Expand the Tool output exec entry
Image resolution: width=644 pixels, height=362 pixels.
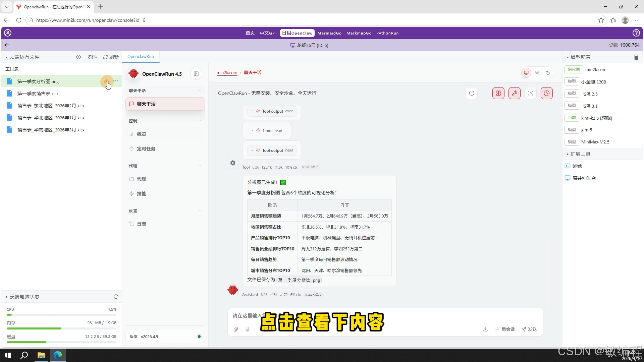(272, 111)
